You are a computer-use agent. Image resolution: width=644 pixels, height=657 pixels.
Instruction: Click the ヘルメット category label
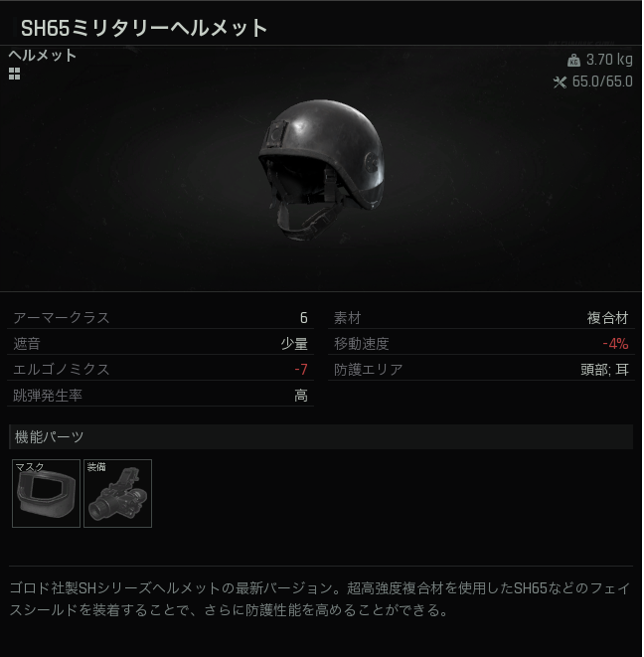(x=43, y=56)
